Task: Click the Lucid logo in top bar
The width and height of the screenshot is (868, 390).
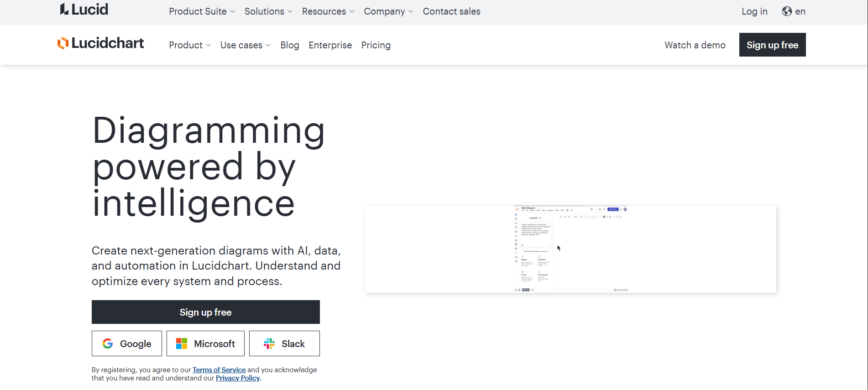Action: 84,10
